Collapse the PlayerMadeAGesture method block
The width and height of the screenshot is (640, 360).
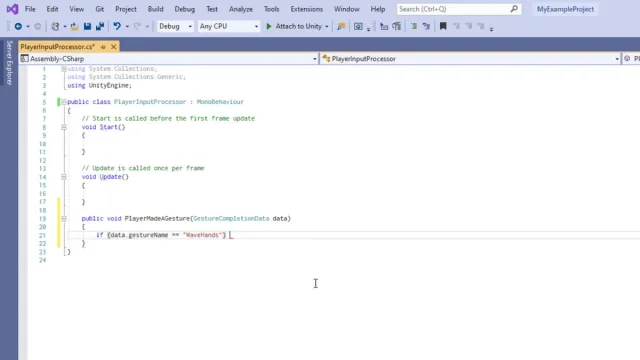click(64, 219)
